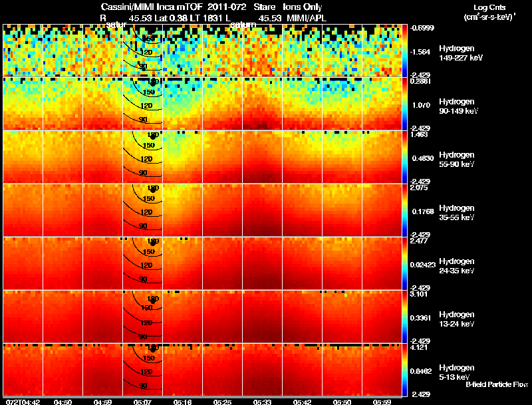
Task: Open the 04:42 panel in the 149-227 keV row
Action: (x=23, y=51)
